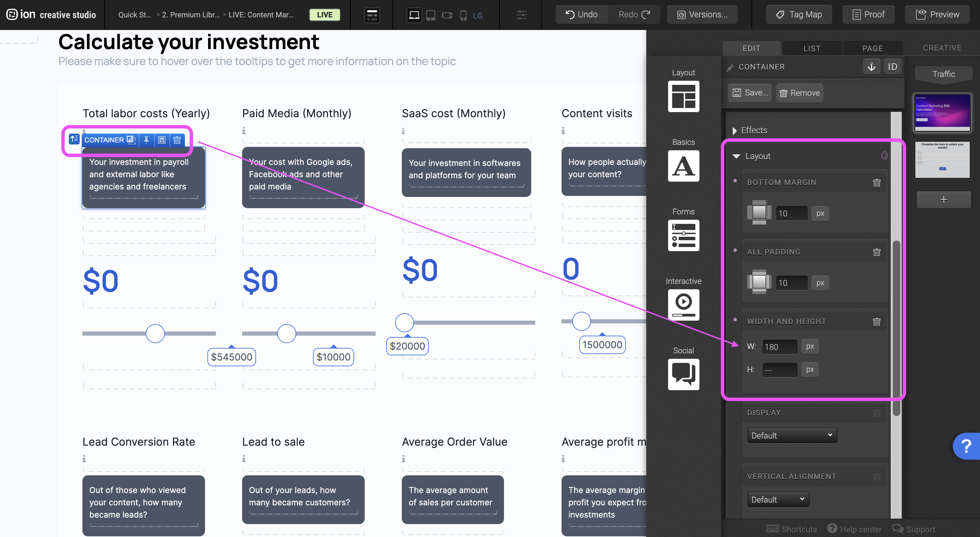Screen dimensions: 980x537
Task: Switch to the LIST tab
Action: tap(812, 48)
